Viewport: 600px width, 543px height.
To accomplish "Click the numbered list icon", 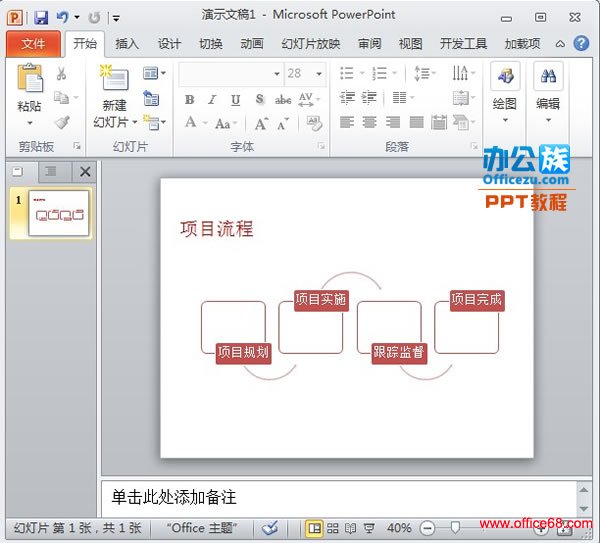I will pos(379,73).
